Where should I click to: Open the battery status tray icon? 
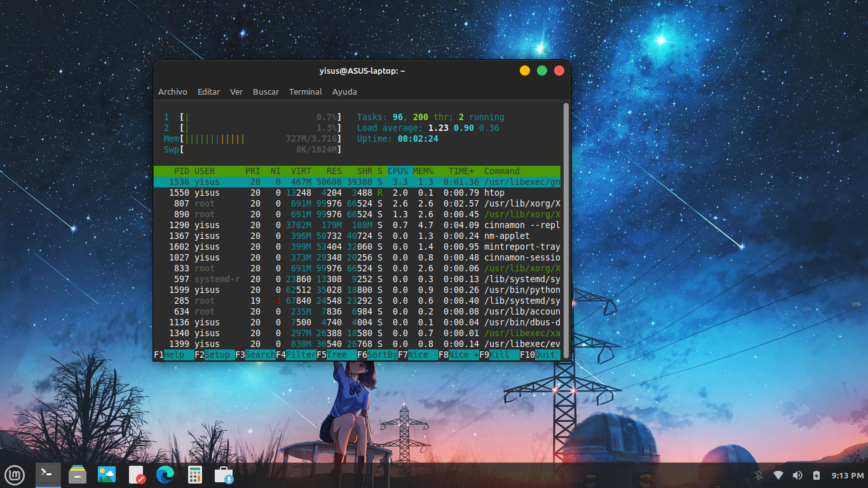pyautogui.click(x=817, y=475)
